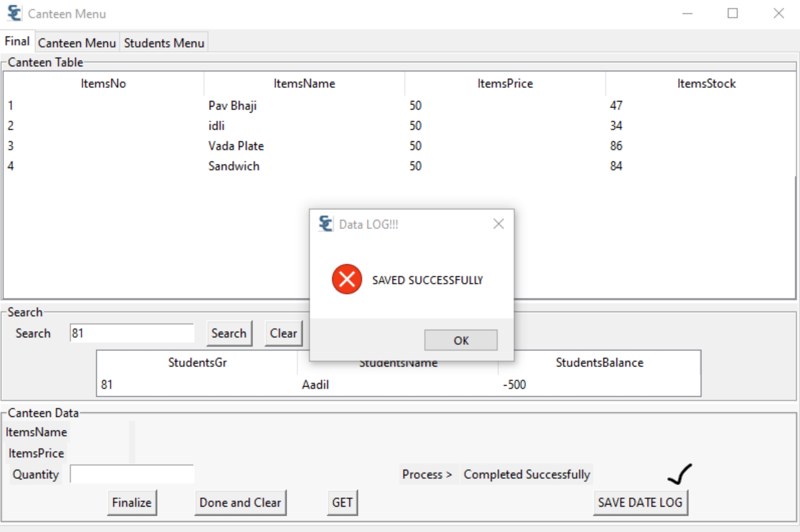Maximize the Canteen Menu window
Image resolution: width=800 pixels, height=532 pixels.
click(x=733, y=14)
